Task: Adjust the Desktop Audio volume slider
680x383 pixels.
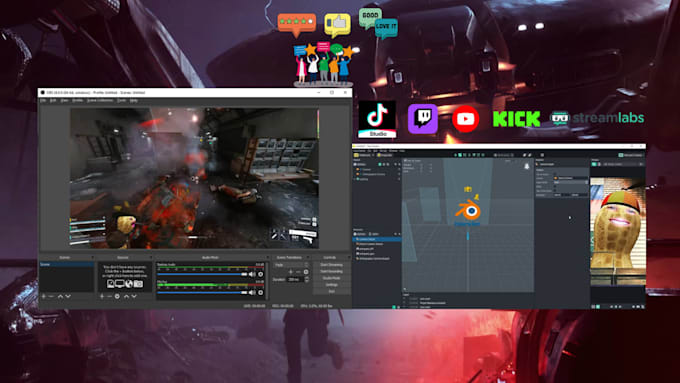Action: [x=202, y=274]
